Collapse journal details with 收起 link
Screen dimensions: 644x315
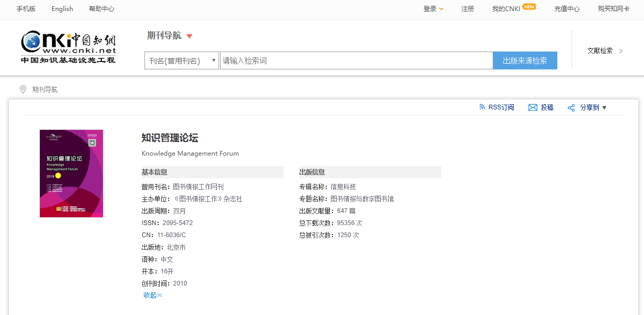153,295
